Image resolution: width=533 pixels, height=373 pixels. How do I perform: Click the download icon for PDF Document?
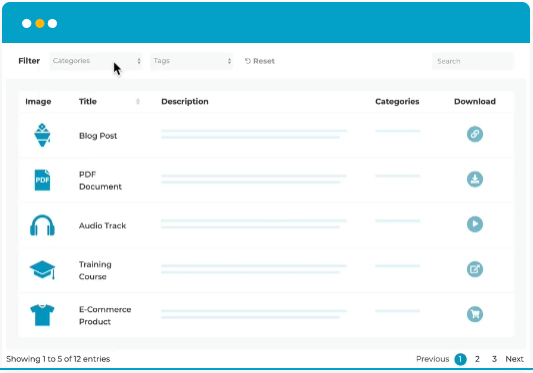tap(475, 179)
